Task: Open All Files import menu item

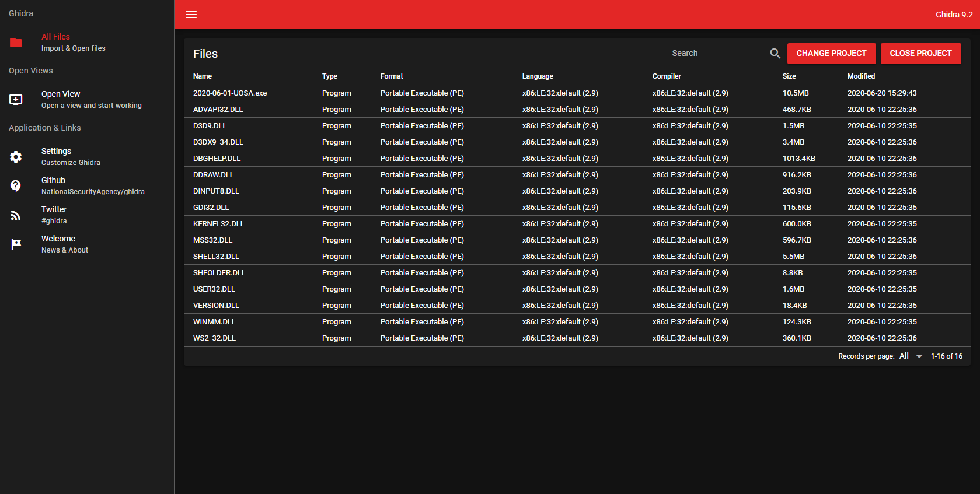Action: pyautogui.click(x=87, y=43)
